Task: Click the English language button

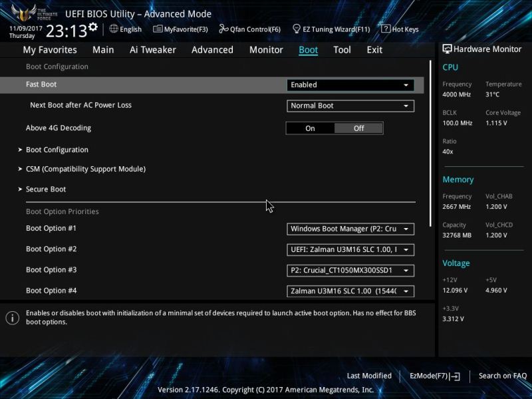Action: 126,29
